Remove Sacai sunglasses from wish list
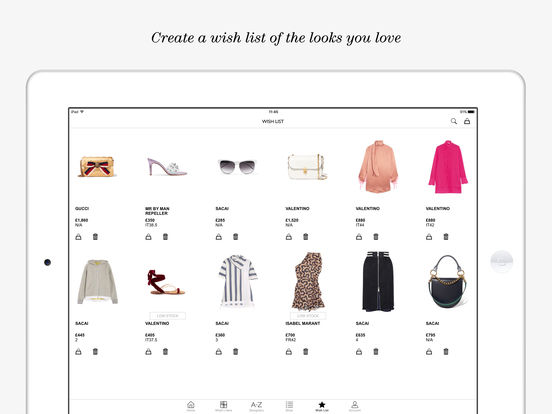Viewport: 552px width, 414px height. click(x=236, y=237)
